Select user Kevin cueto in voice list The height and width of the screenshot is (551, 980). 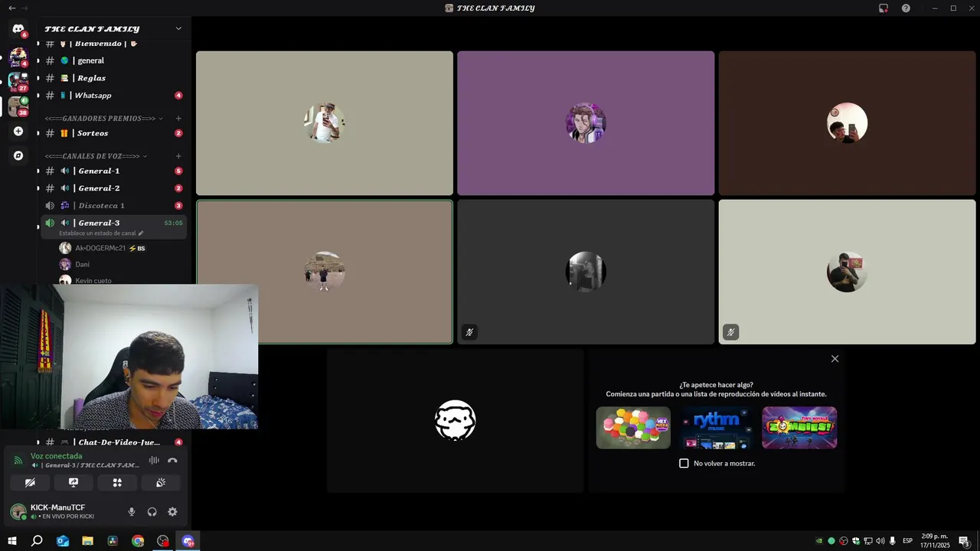(x=113, y=280)
